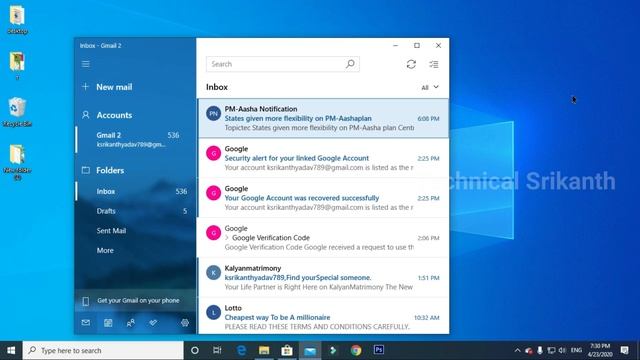Open Kalyanmatrimony email
Viewport: 640px width, 360px height.
click(323, 278)
